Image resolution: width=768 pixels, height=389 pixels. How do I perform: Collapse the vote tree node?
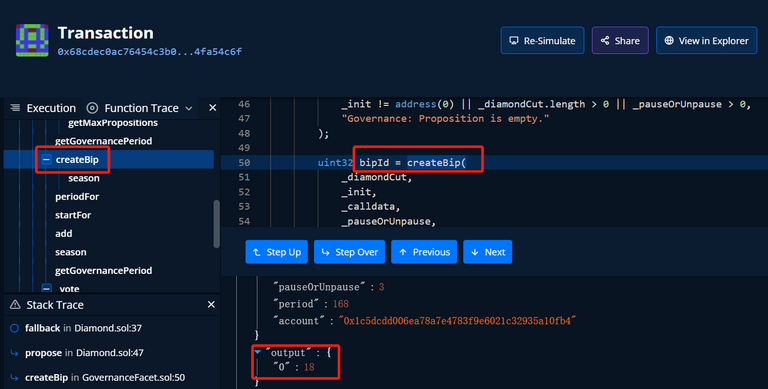[x=47, y=289]
